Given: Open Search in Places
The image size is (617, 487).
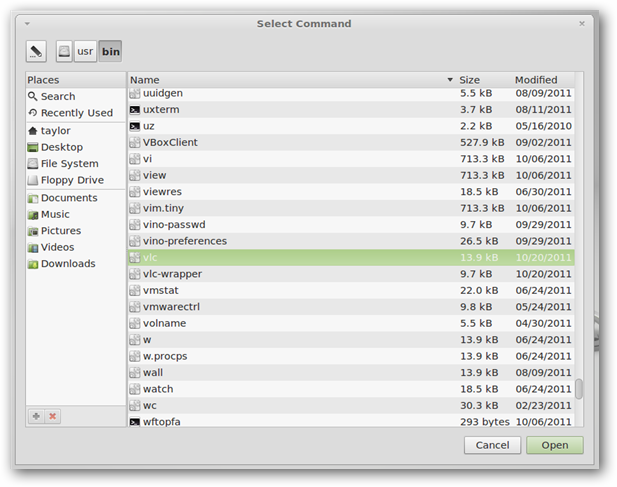Looking at the screenshot, I should coord(76,96).
